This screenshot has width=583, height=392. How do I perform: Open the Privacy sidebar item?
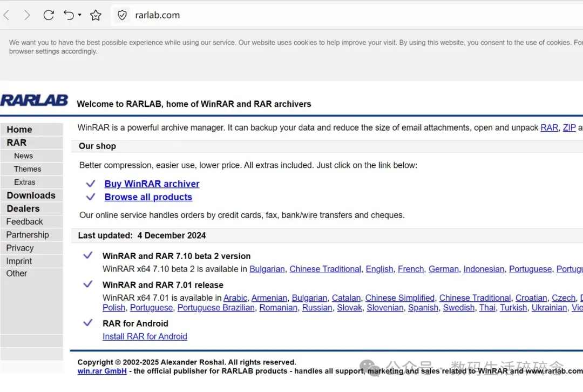click(32, 248)
